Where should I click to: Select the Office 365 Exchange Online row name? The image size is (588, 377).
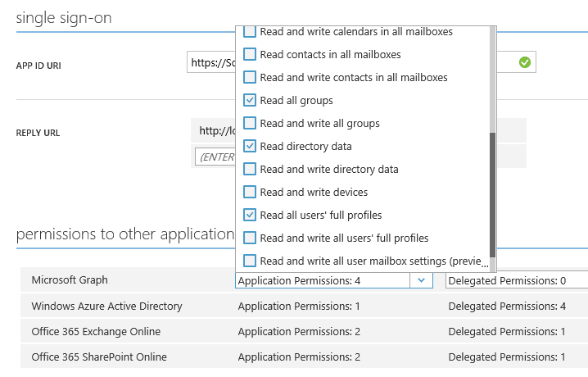point(96,332)
